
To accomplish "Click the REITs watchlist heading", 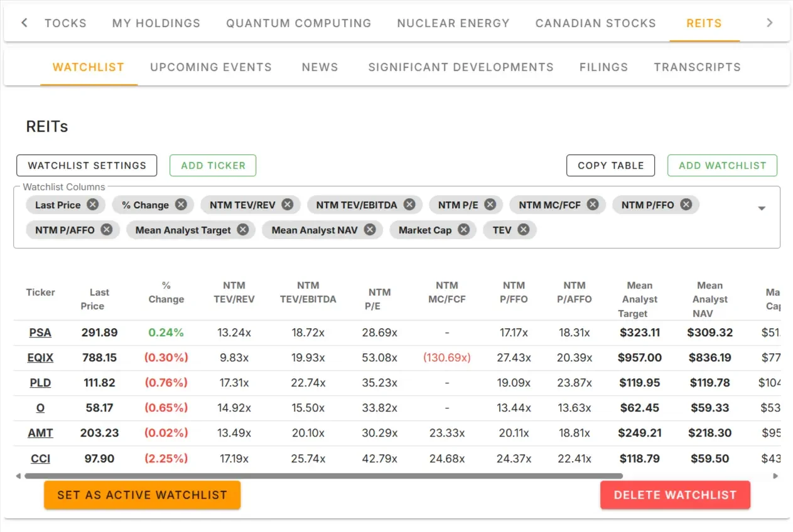I will (x=47, y=127).
